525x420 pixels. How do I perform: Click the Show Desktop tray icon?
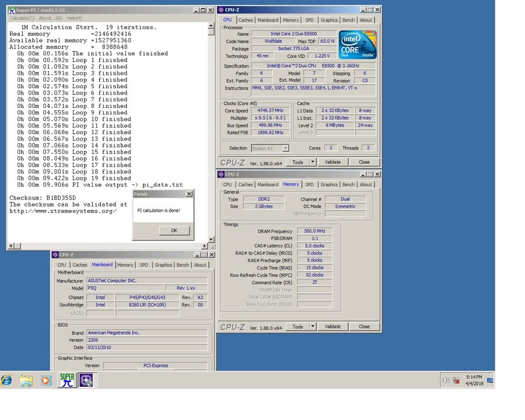point(490,380)
